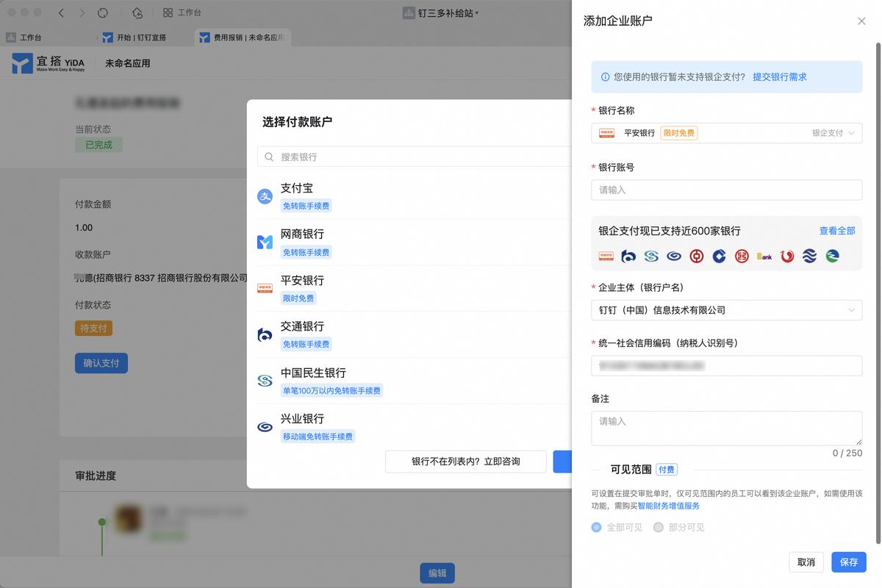Click the 中国民生银行 logo in account list

pos(265,381)
